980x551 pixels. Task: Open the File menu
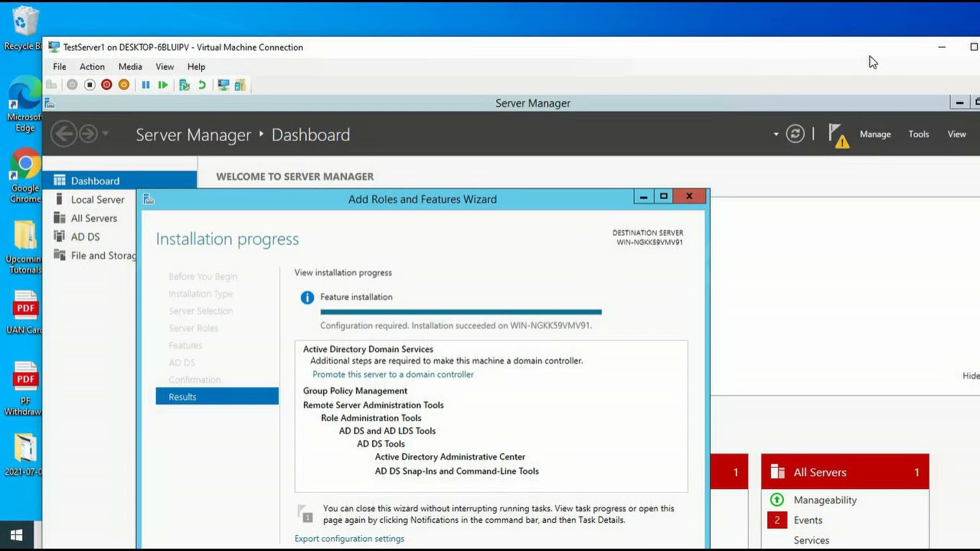coord(60,67)
